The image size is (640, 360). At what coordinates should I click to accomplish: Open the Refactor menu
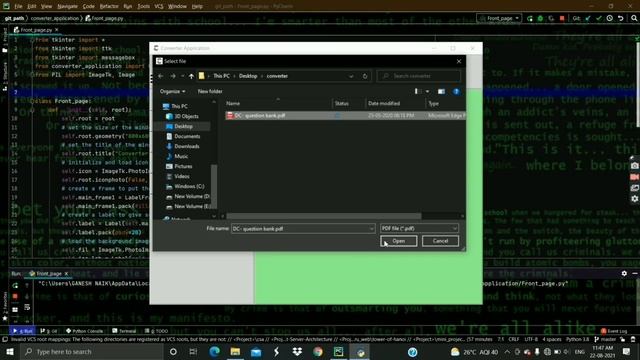point(109,6)
